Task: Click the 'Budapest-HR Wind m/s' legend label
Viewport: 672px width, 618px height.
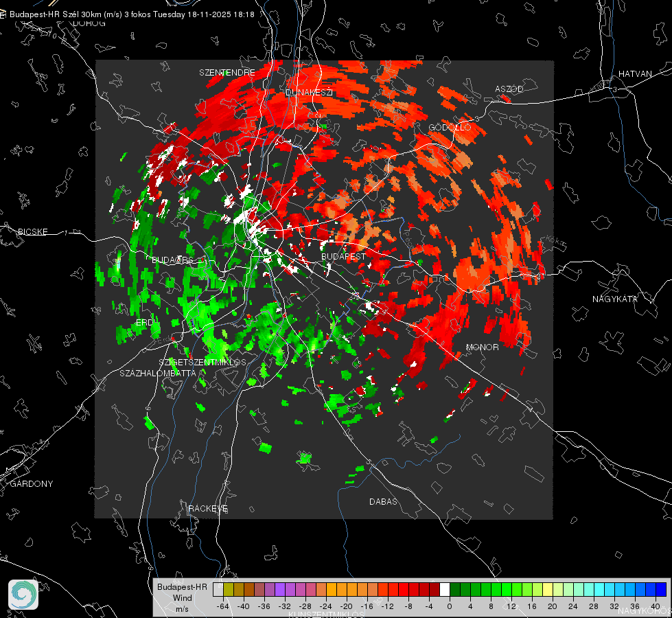Action: [x=182, y=597]
